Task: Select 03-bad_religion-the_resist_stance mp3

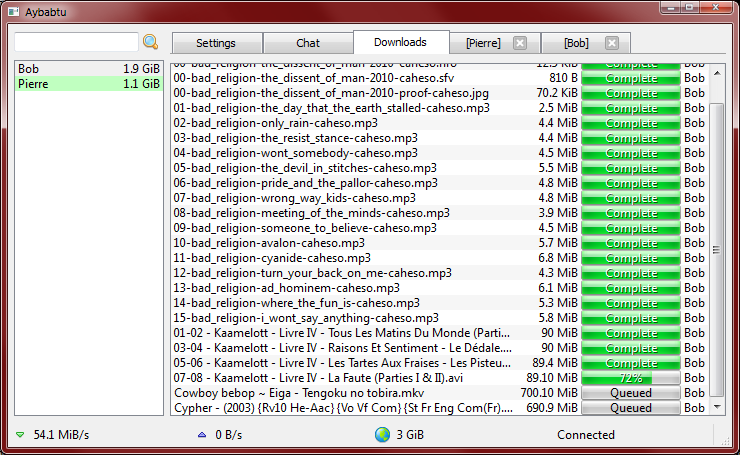Action: (439, 138)
